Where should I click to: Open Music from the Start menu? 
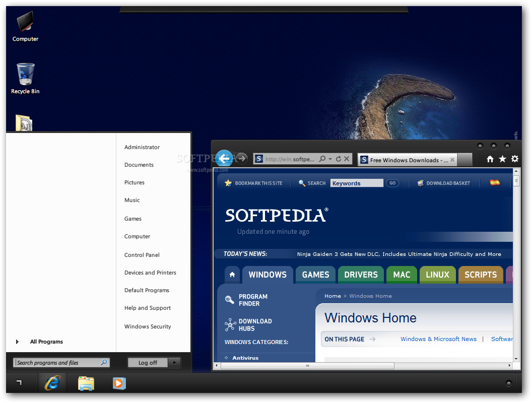tap(132, 200)
